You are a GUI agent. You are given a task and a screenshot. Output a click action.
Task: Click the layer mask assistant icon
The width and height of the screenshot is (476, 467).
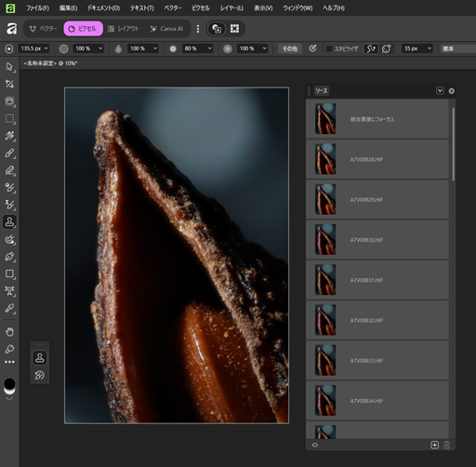217,29
